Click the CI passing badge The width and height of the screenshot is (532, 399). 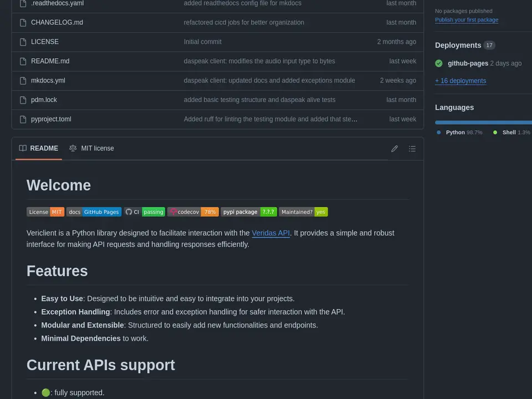click(145, 212)
